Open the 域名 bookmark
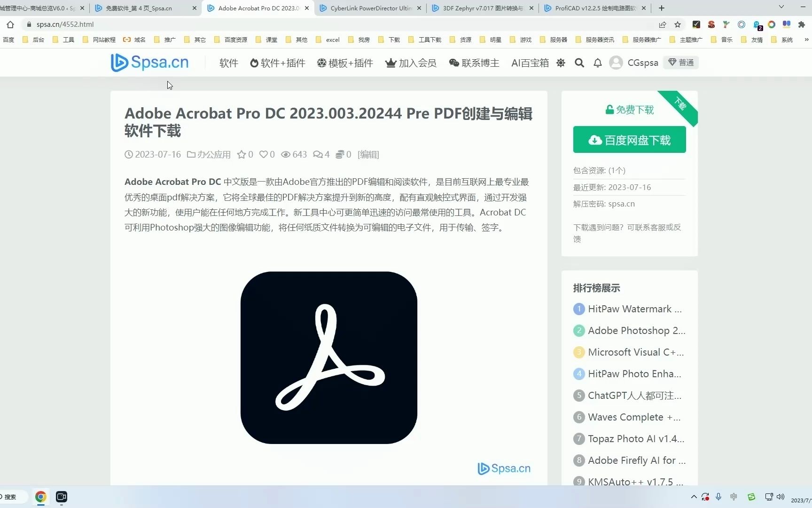 [x=134, y=40]
